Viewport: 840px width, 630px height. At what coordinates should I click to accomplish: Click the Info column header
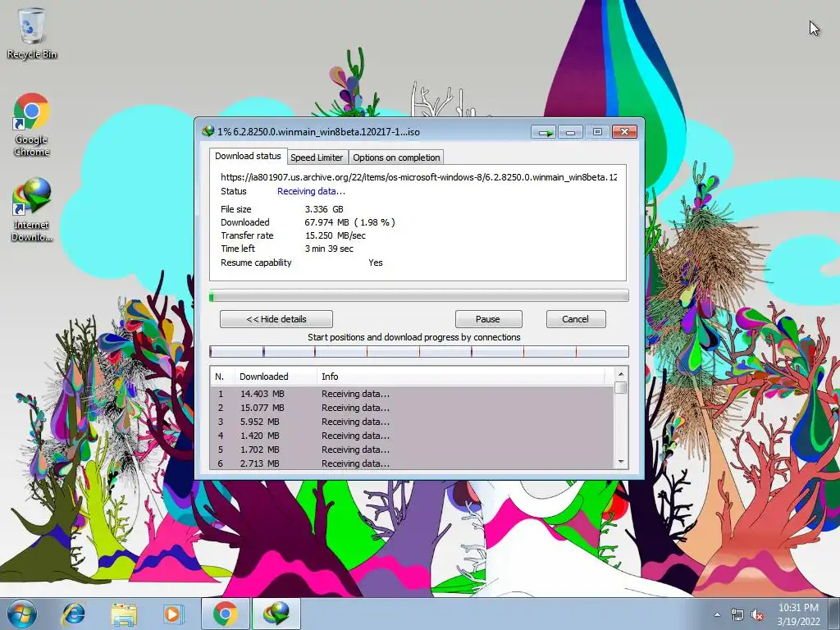(461, 376)
